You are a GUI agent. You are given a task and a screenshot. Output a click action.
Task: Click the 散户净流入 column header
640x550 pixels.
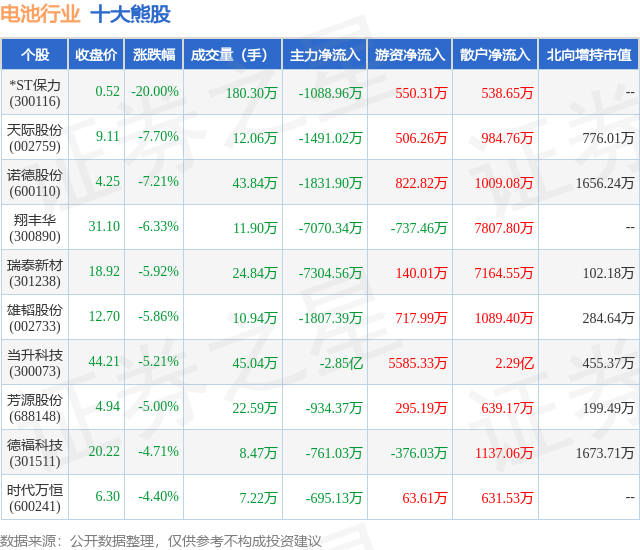click(x=495, y=54)
